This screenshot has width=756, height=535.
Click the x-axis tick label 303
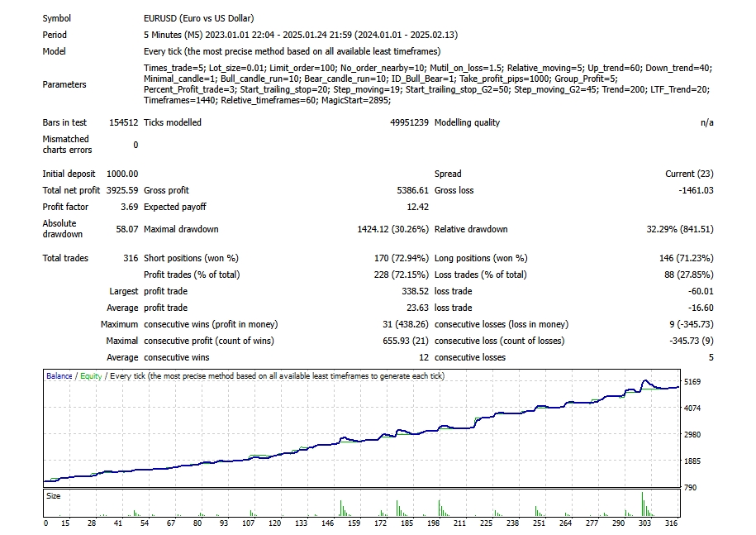644,523
